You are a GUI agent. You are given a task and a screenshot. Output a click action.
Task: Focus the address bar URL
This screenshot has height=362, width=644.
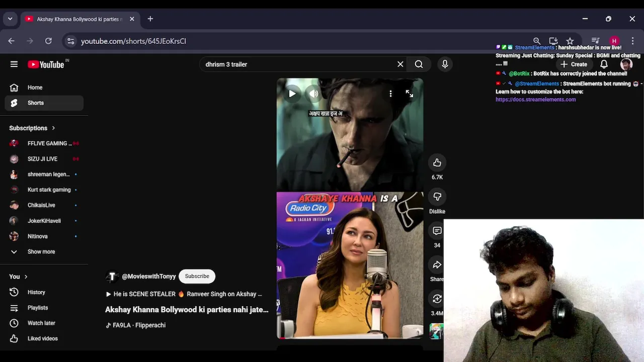click(133, 41)
